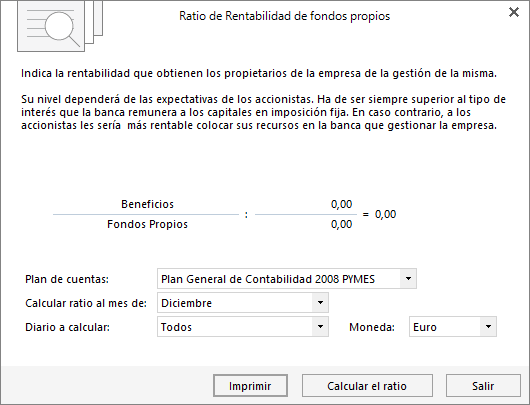Click the Plan de cuentas label
Image resolution: width=530 pixels, height=405 pixels.
[x=67, y=279]
